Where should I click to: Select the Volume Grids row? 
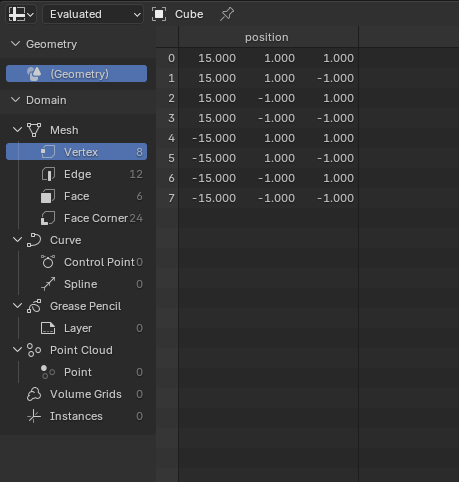(x=76, y=394)
